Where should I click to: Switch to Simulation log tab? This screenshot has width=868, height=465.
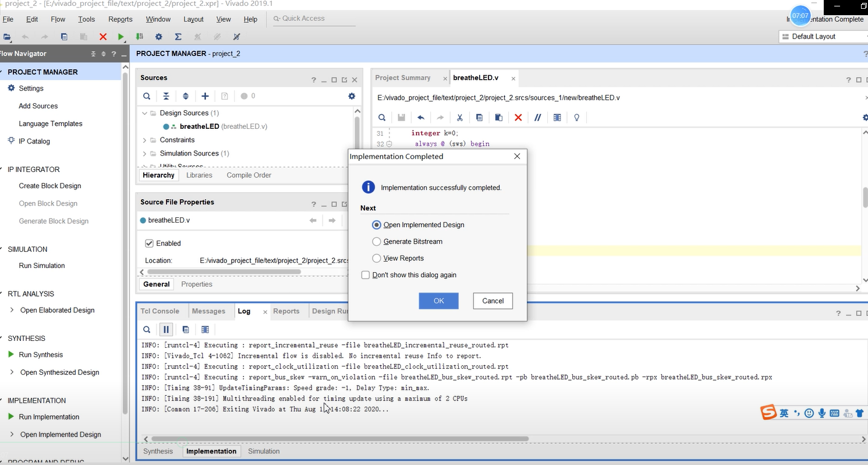tap(264, 452)
